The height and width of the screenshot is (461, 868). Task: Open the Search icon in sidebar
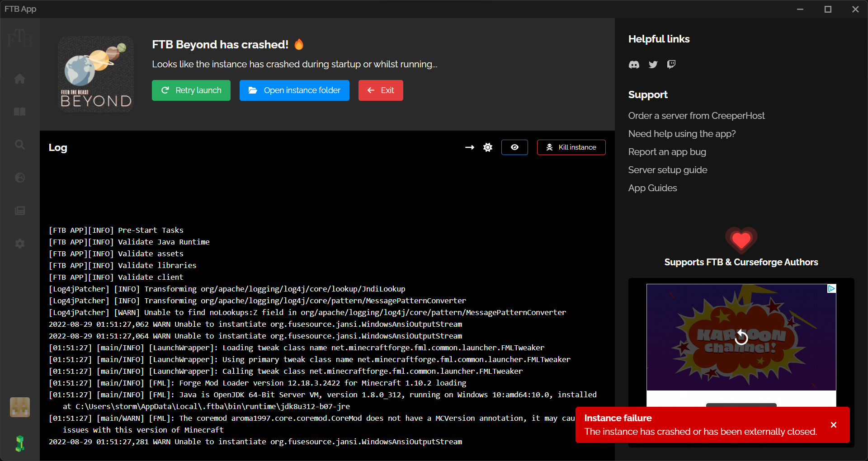coord(20,145)
